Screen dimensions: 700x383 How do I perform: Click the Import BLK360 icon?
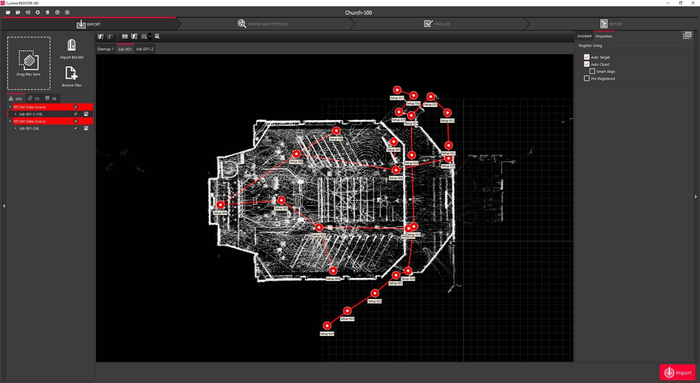pyautogui.click(x=71, y=45)
